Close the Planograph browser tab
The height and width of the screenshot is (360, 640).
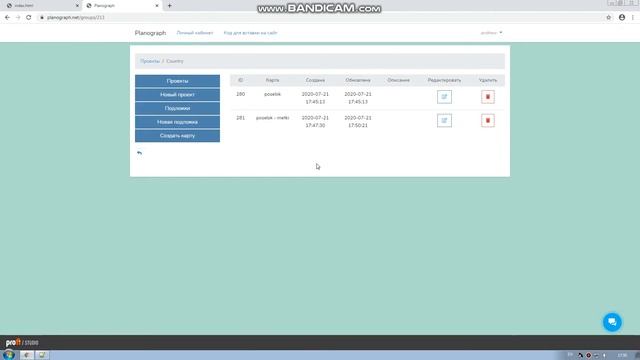tap(157, 6)
